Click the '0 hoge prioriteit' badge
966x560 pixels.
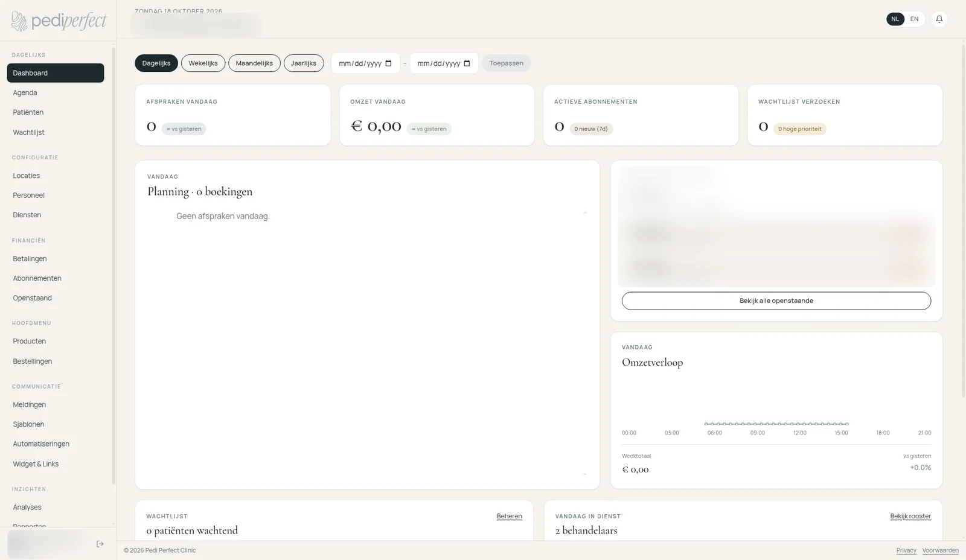point(800,129)
